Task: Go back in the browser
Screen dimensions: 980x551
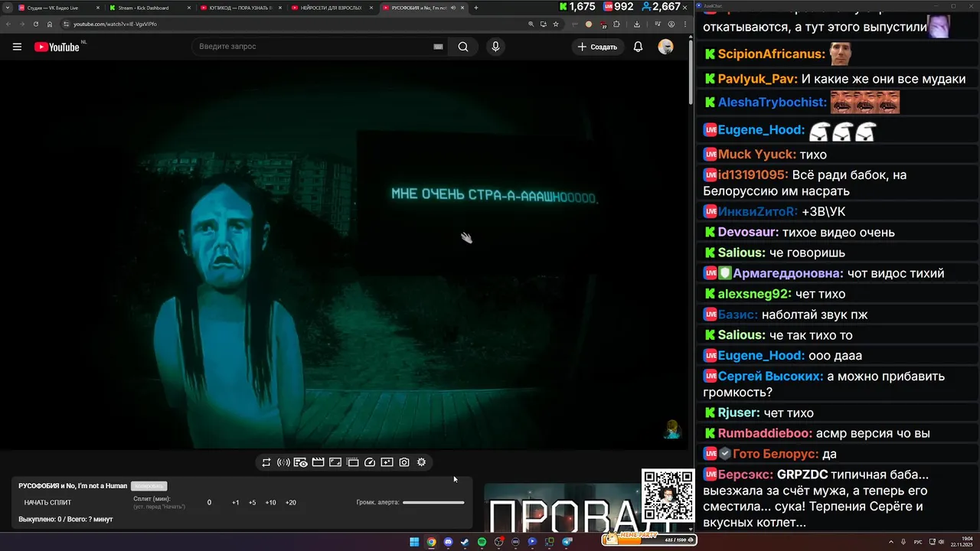Action: point(8,24)
